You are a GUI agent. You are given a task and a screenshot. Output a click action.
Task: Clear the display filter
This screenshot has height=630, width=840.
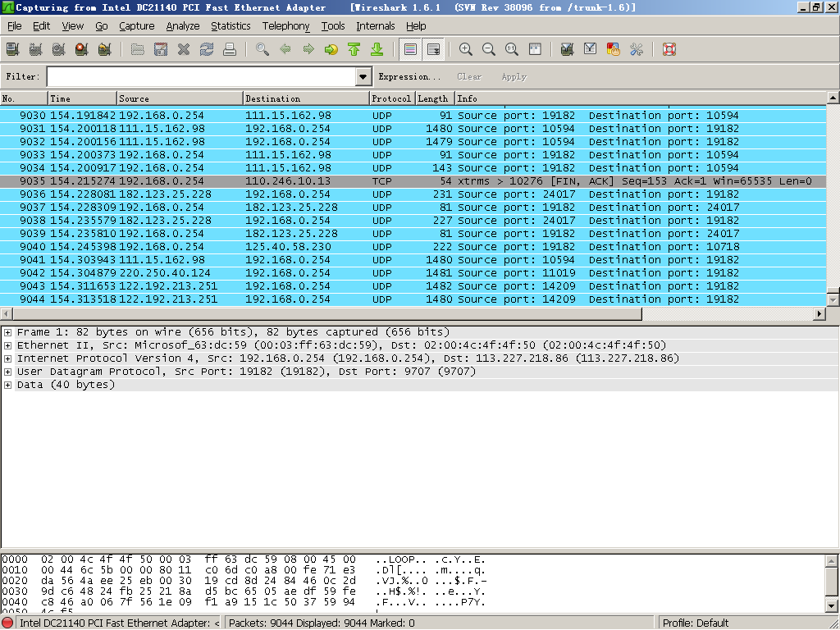(469, 76)
